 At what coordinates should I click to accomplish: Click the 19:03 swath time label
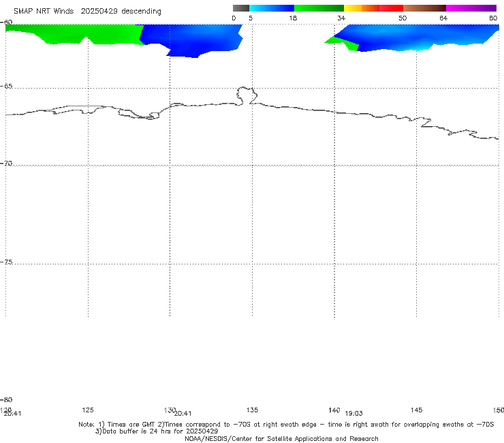tap(353, 414)
